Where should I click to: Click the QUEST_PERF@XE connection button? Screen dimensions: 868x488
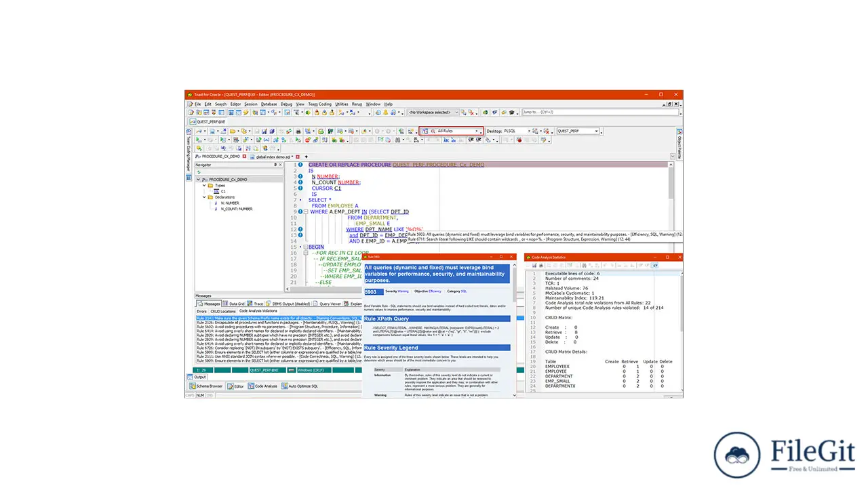click(x=209, y=121)
